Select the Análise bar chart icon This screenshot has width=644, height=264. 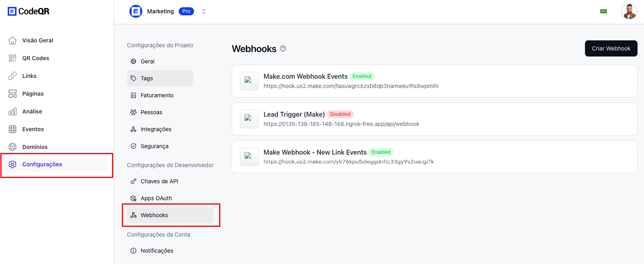pyautogui.click(x=13, y=111)
